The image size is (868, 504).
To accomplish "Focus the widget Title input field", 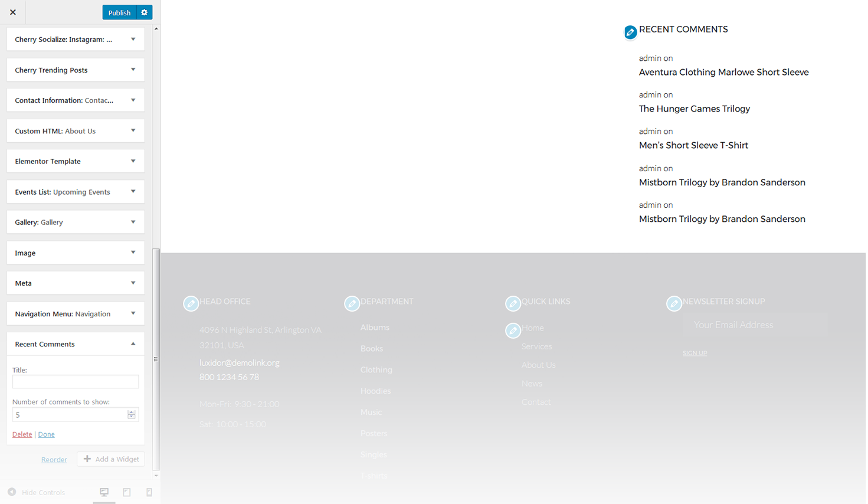I will pyautogui.click(x=76, y=382).
